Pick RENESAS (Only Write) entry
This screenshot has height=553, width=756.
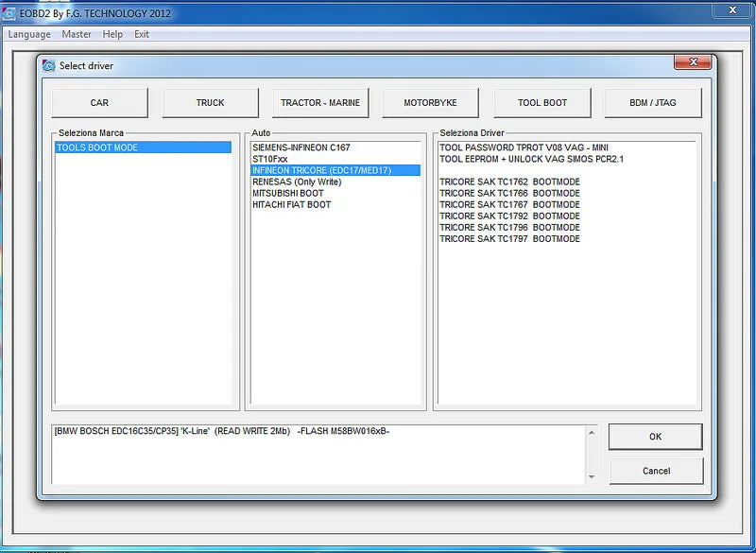click(297, 182)
